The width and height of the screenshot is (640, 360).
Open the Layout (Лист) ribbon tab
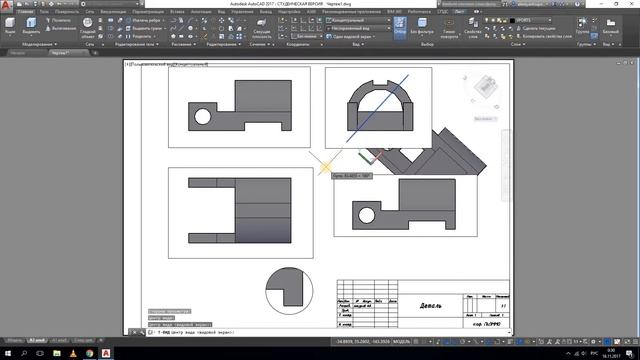pyautogui.click(x=459, y=12)
